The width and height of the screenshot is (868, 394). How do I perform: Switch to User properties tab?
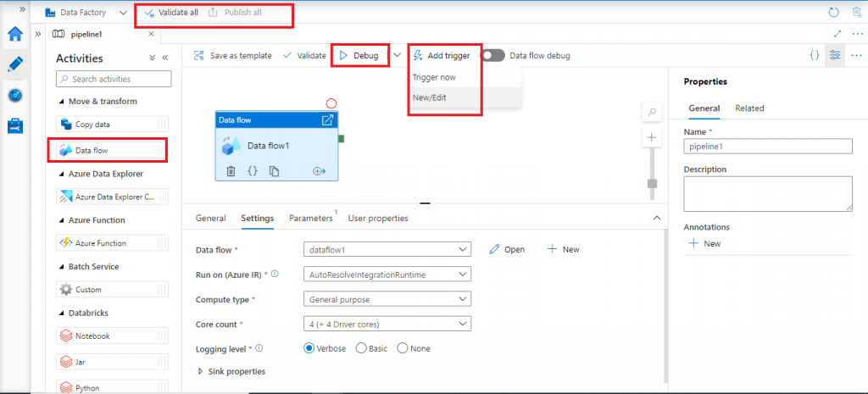(x=378, y=218)
